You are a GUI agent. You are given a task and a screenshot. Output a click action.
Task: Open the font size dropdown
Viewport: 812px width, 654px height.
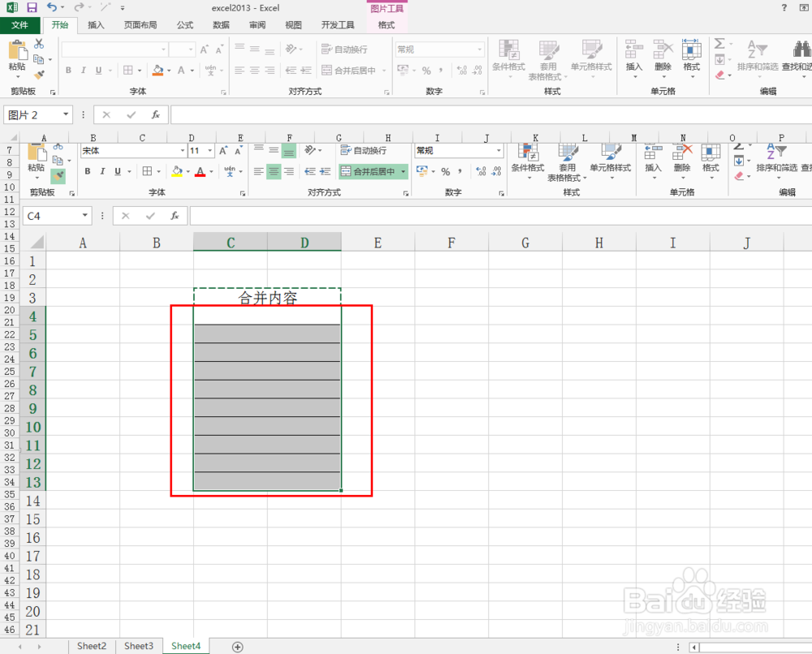click(209, 151)
